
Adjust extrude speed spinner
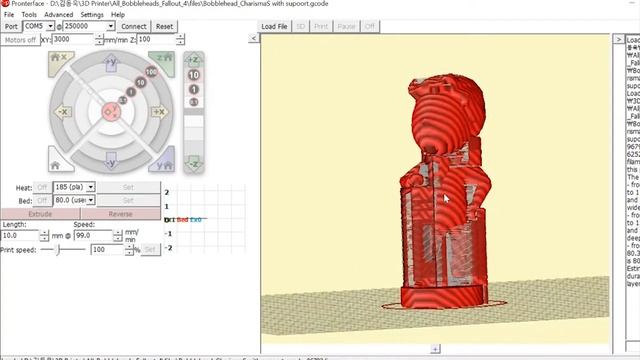(118, 236)
